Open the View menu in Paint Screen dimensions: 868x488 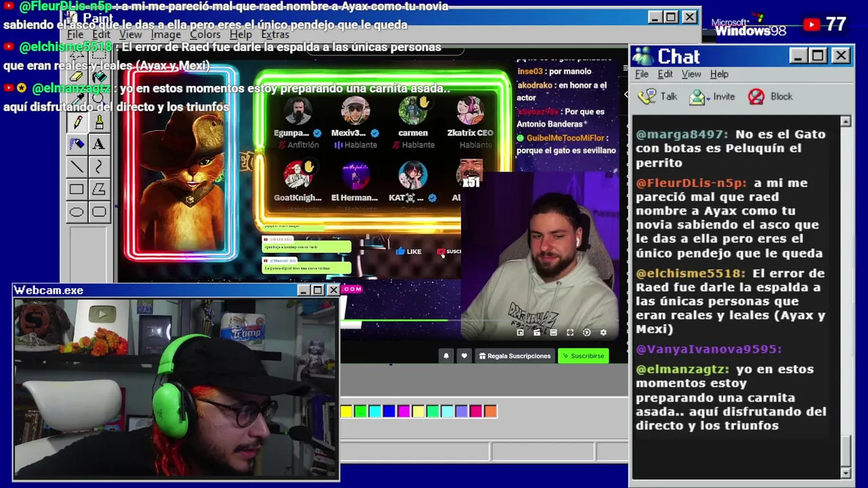pyautogui.click(x=131, y=35)
